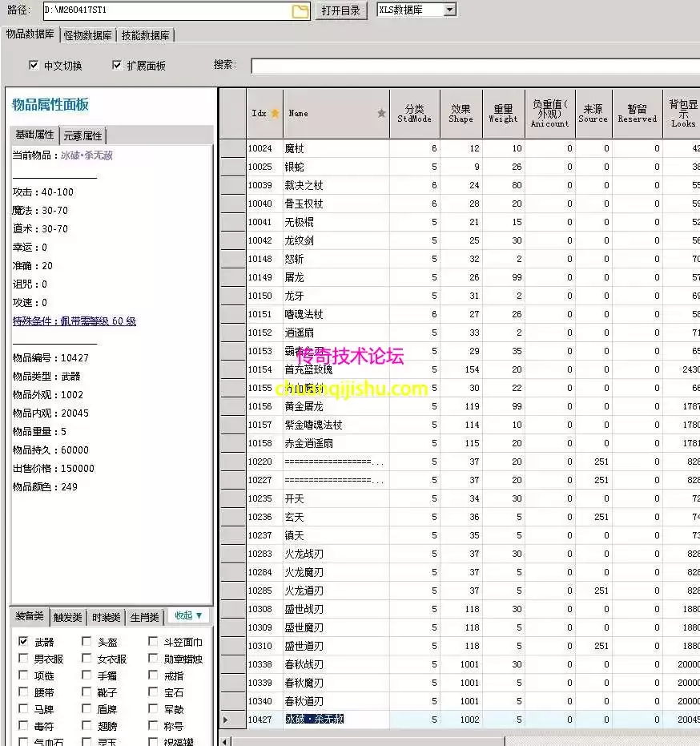Uncheck the 武器 category checkbox
Screen dimensions: 700x746
tap(22, 641)
